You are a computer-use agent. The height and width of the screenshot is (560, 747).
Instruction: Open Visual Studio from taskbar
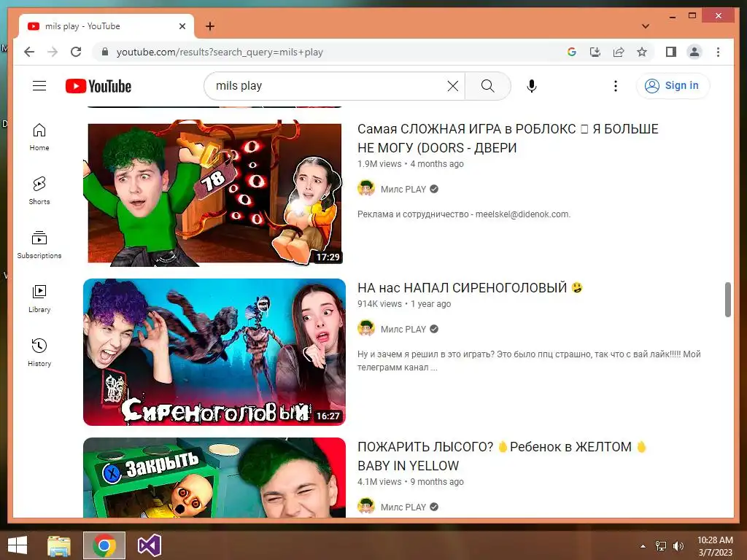(150, 545)
